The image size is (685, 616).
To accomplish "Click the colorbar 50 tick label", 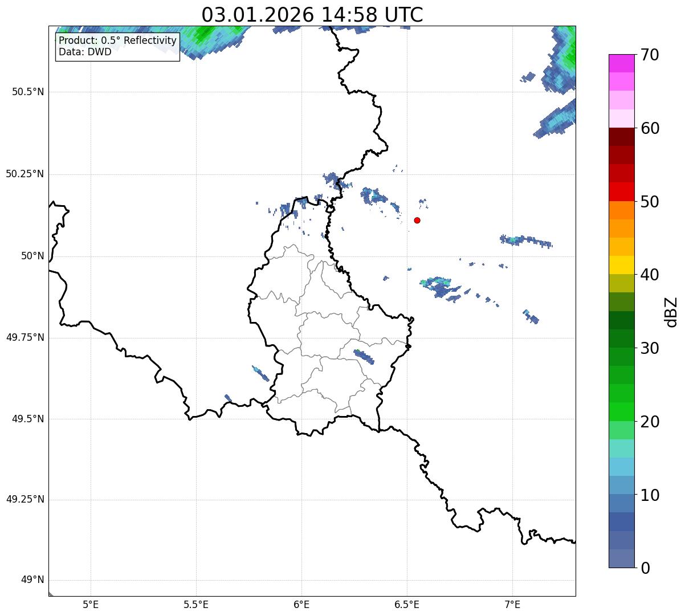I will 650,202.
